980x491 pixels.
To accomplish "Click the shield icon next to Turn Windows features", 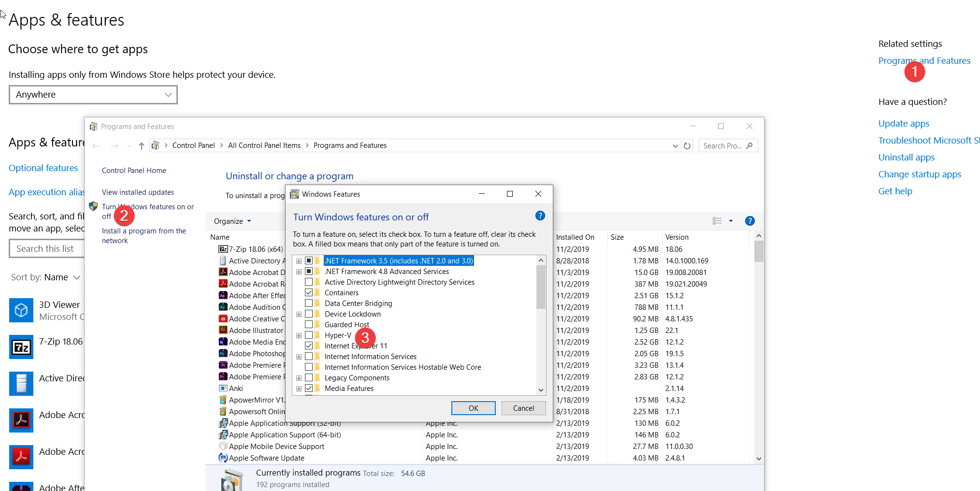I will [x=94, y=206].
